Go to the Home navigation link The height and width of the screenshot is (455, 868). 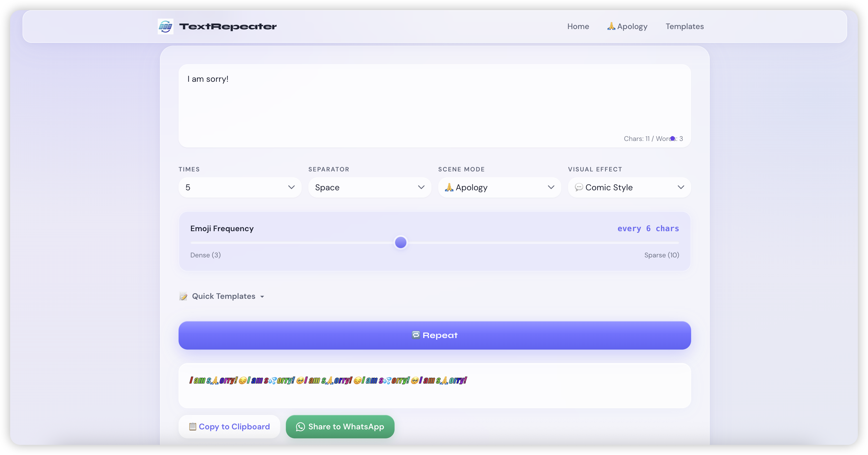click(578, 26)
